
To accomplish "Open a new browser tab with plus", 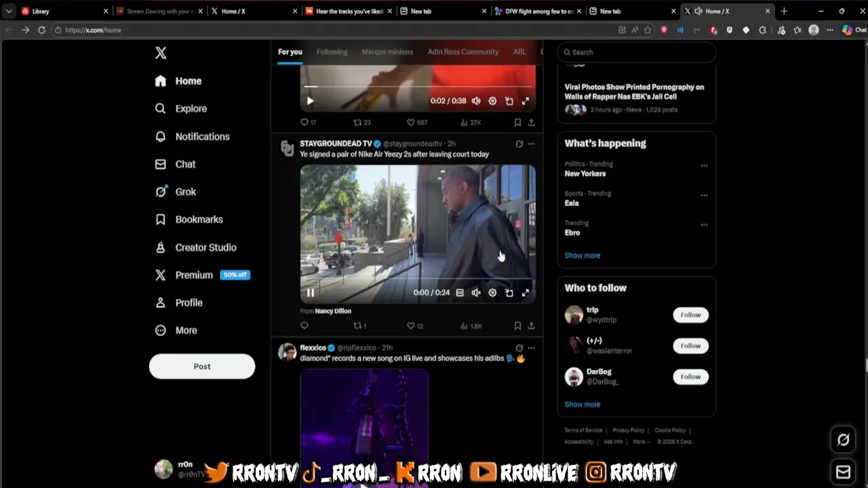I will (784, 11).
